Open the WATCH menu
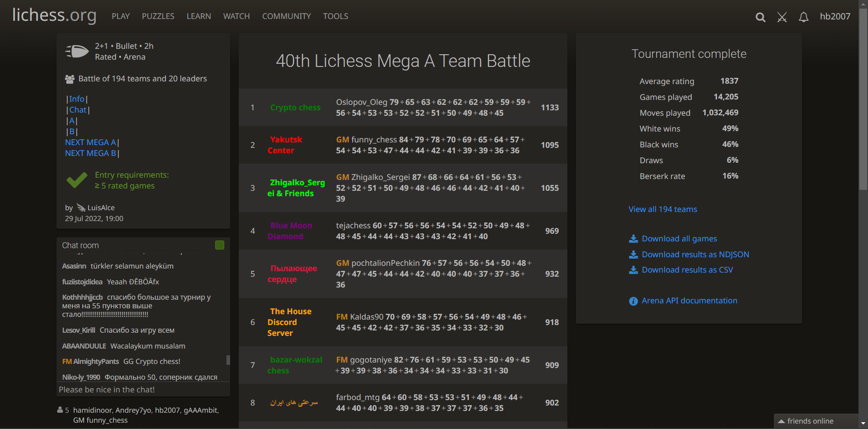Screen dimensions: 868x429 point(236,16)
